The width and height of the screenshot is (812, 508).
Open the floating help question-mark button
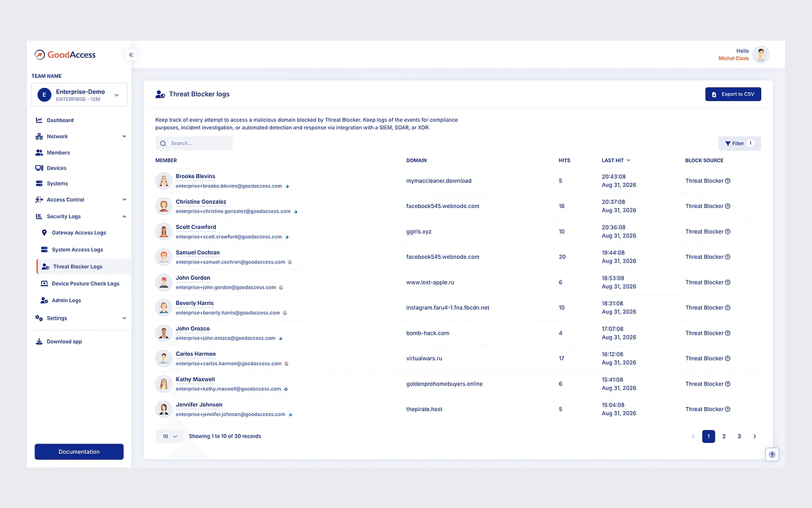[772, 454]
